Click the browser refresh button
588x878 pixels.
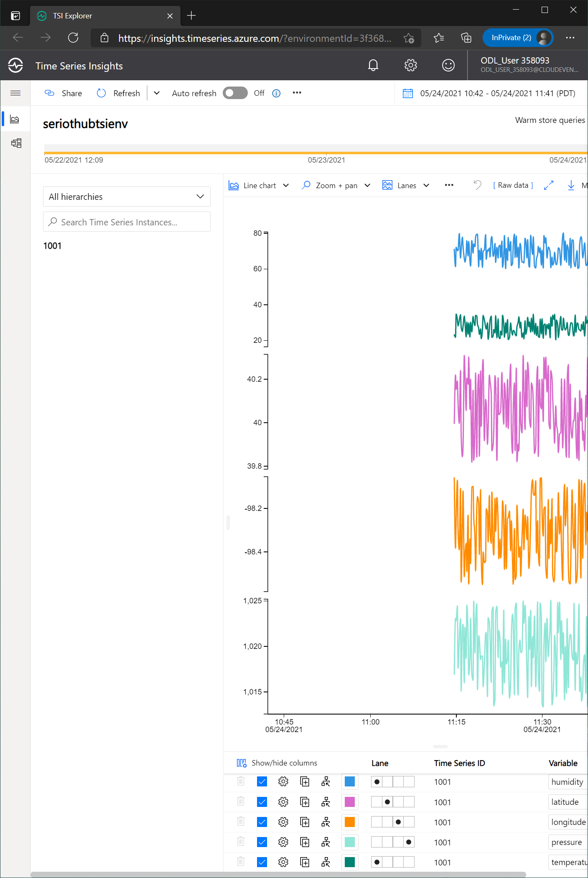pos(73,38)
